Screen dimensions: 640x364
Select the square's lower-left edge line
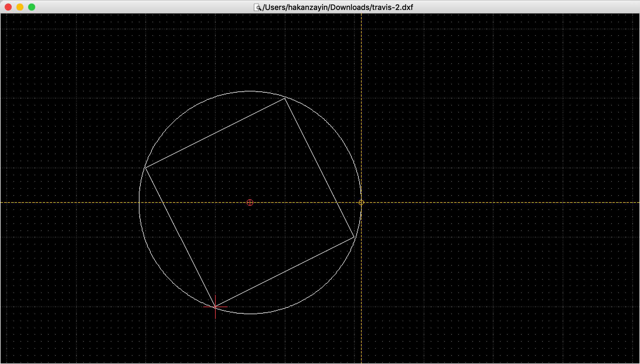coord(181,237)
